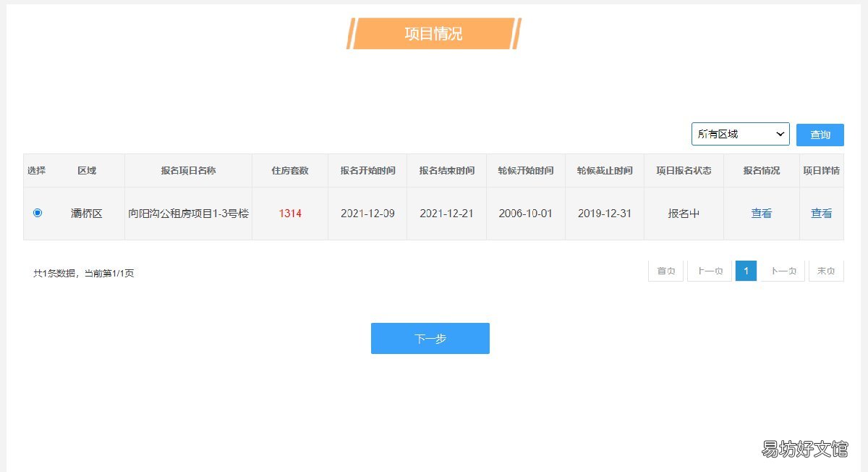868x472 pixels.
Task: Click the 报名项目名称 column header
Action: [x=188, y=171]
